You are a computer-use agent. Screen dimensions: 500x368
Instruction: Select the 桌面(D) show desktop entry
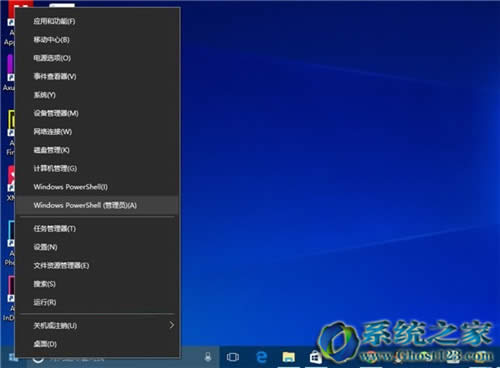pos(97,344)
